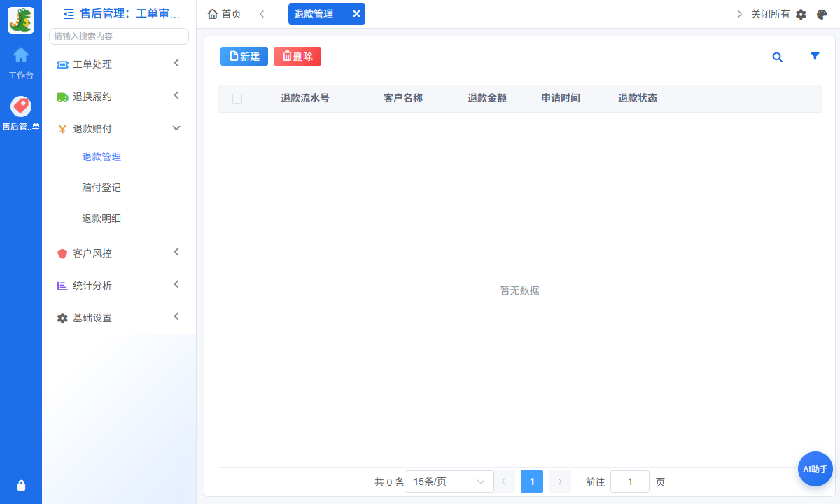Screen dimensions: 840x504
Task: Collapse the 退款赔付 menu chevron
Action: point(176,128)
